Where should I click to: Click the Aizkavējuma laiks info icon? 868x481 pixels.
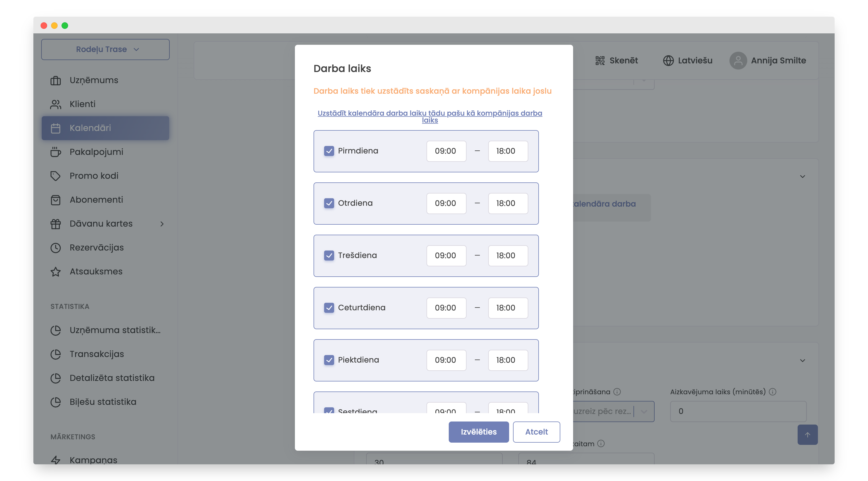[773, 392]
